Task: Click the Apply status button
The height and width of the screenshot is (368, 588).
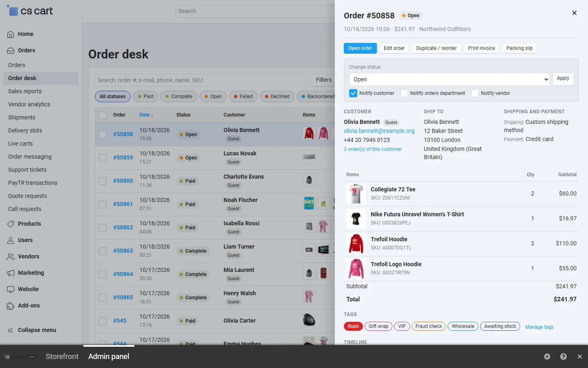Action: pos(563,79)
